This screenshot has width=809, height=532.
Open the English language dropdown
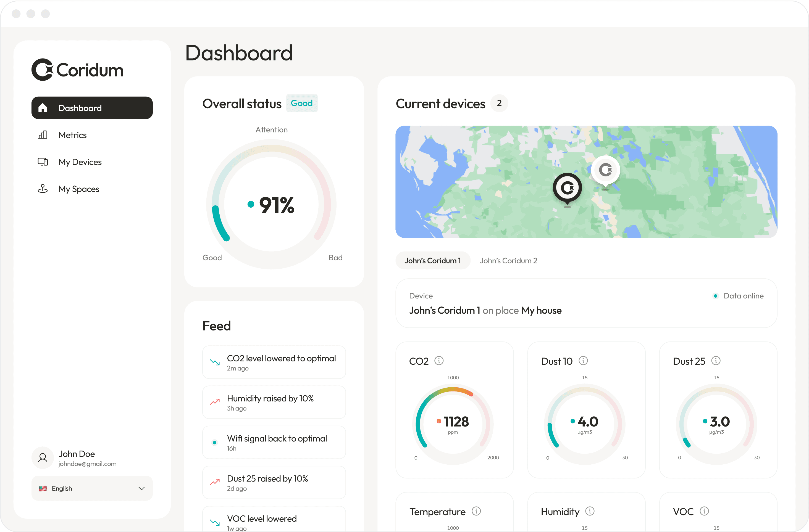pos(92,488)
